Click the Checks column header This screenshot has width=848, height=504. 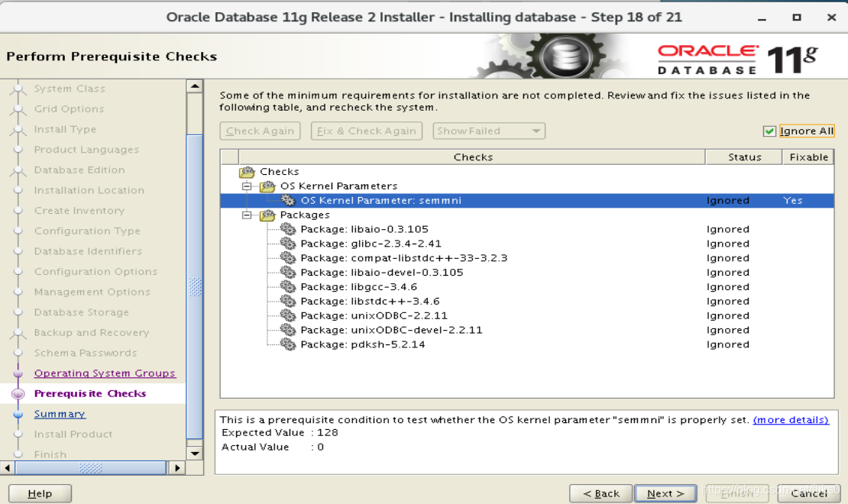473,157
